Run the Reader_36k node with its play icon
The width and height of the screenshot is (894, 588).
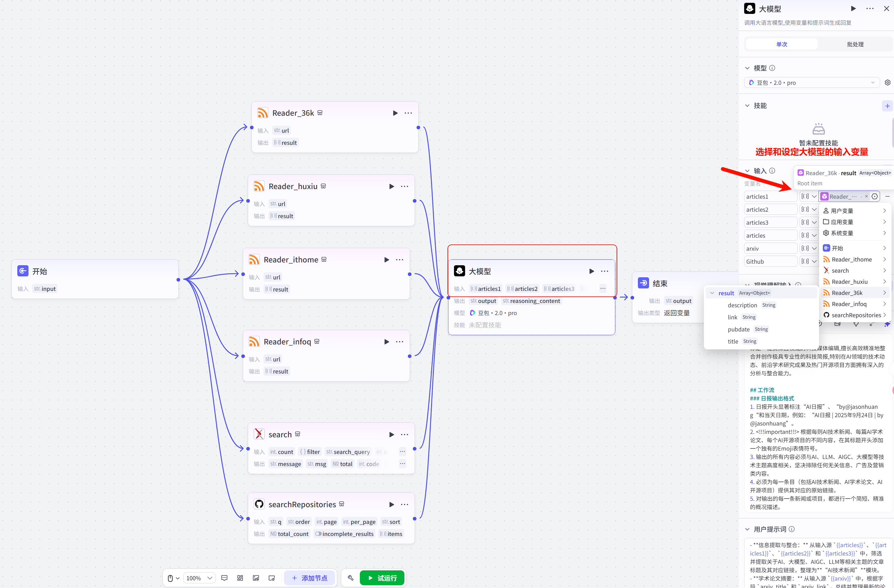click(x=395, y=113)
